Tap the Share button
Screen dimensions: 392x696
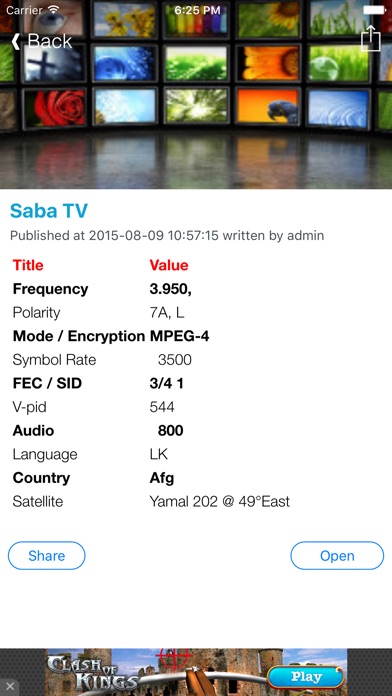pyautogui.click(x=47, y=555)
